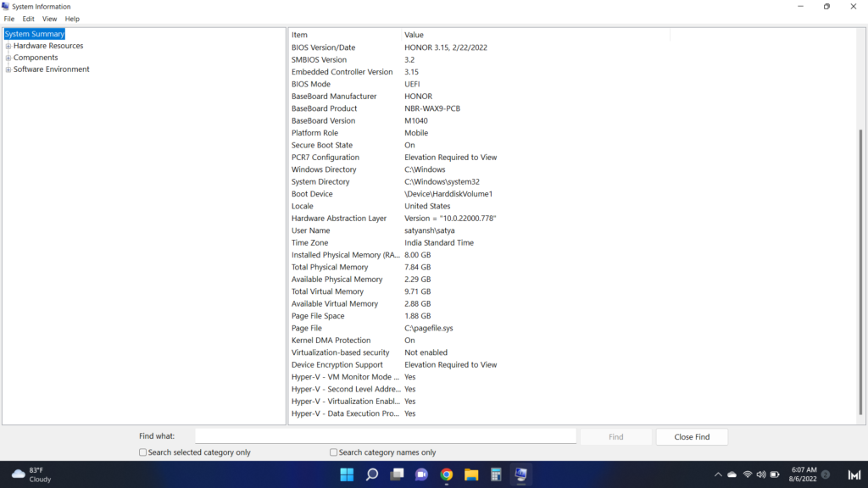Click the Value column header
Screen dimensions: 868x488
pyautogui.click(x=536, y=35)
